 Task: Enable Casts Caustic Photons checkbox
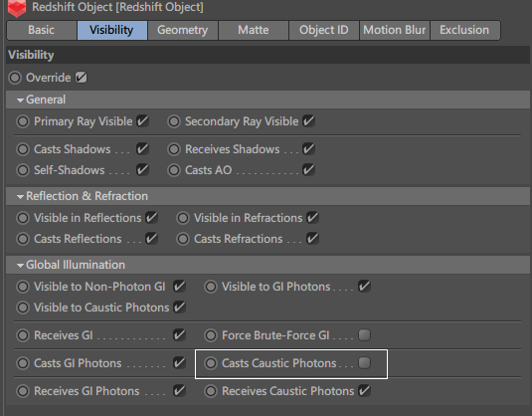click(x=364, y=363)
